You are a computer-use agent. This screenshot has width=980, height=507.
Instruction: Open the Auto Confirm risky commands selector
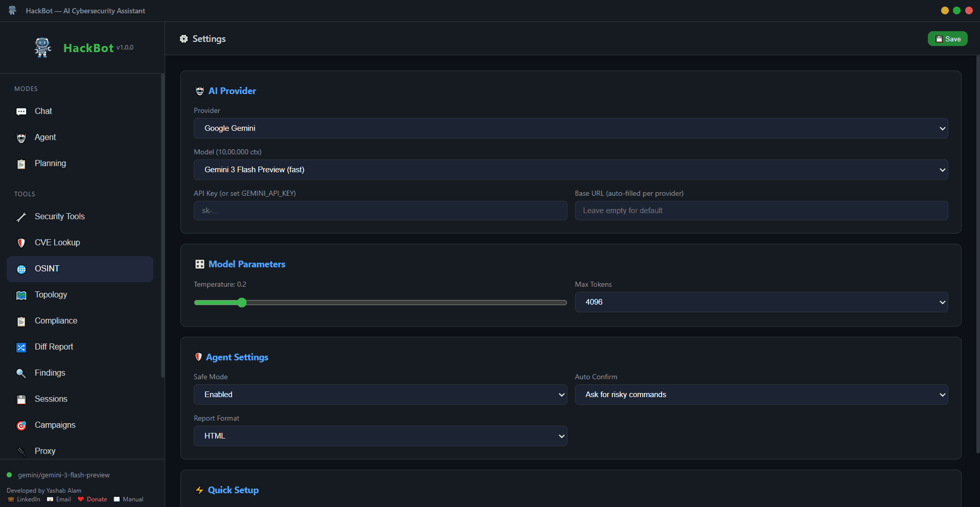coord(761,394)
